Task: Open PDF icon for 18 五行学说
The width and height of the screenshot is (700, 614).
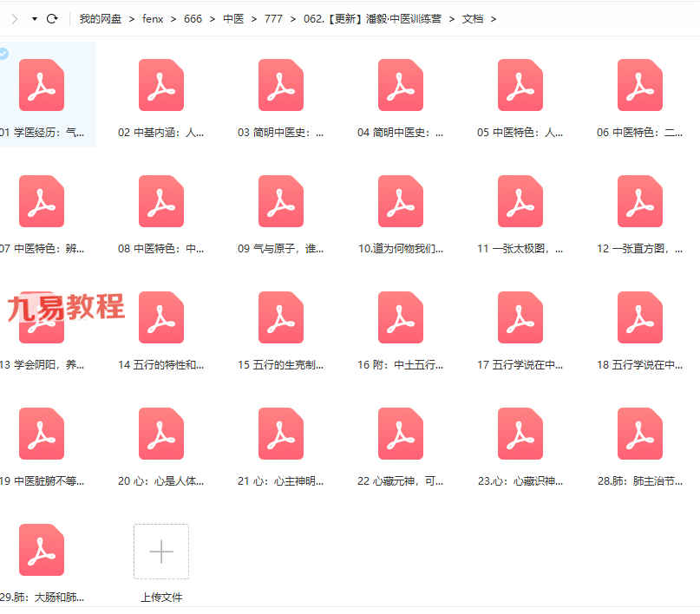Action: pyautogui.click(x=640, y=317)
